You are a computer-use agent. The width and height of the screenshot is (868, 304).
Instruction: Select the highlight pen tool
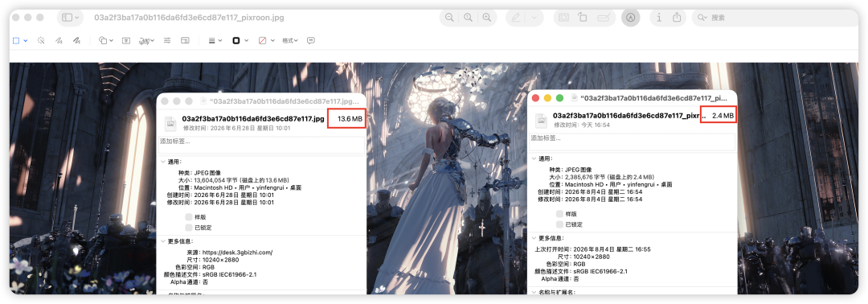(516, 18)
